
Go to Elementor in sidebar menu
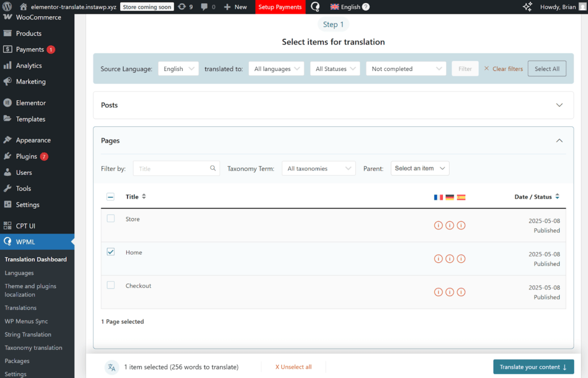click(x=31, y=103)
